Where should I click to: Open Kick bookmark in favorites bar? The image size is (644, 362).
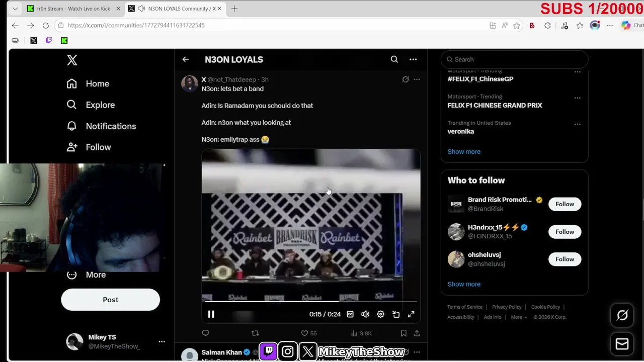click(64, 41)
